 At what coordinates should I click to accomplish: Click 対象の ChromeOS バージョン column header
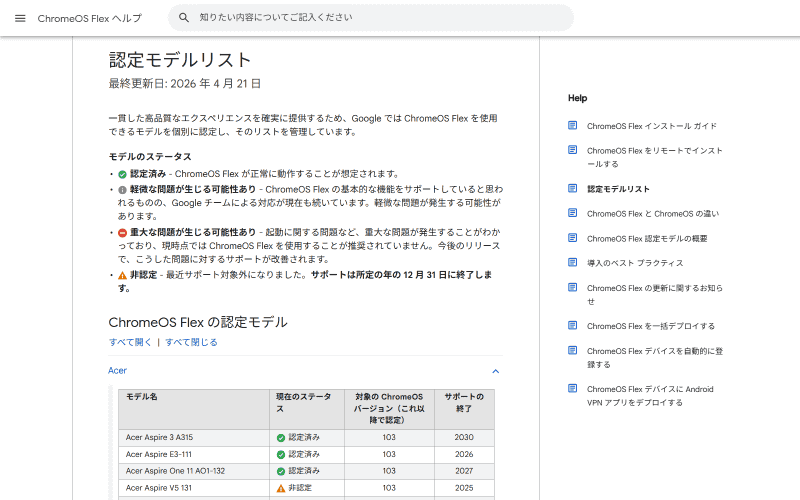click(389, 408)
